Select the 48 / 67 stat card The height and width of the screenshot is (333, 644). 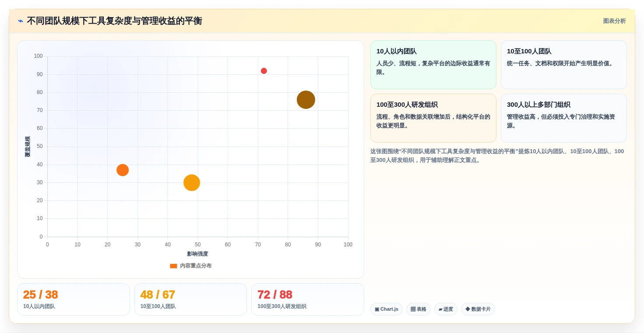[x=190, y=299]
